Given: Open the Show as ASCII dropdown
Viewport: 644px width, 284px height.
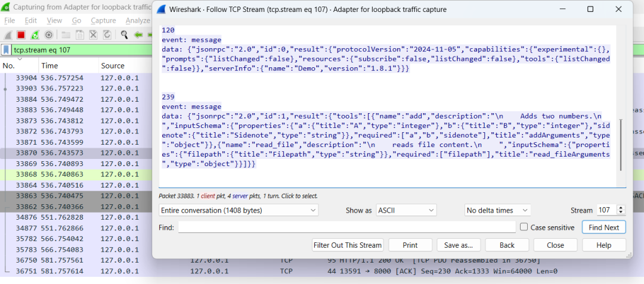Looking at the screenshot, I should pos(406,210).
